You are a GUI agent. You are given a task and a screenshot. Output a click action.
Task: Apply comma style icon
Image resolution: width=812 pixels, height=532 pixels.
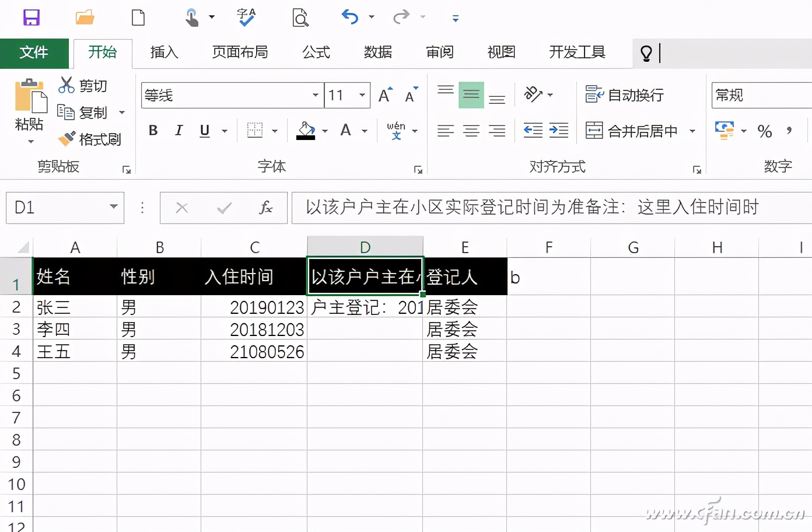tap(789, 131)
